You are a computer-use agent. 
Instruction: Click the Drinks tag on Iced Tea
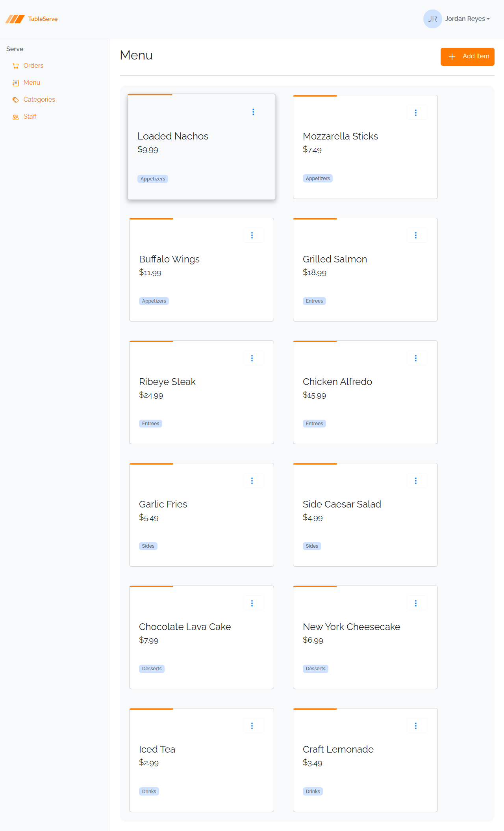149,792
